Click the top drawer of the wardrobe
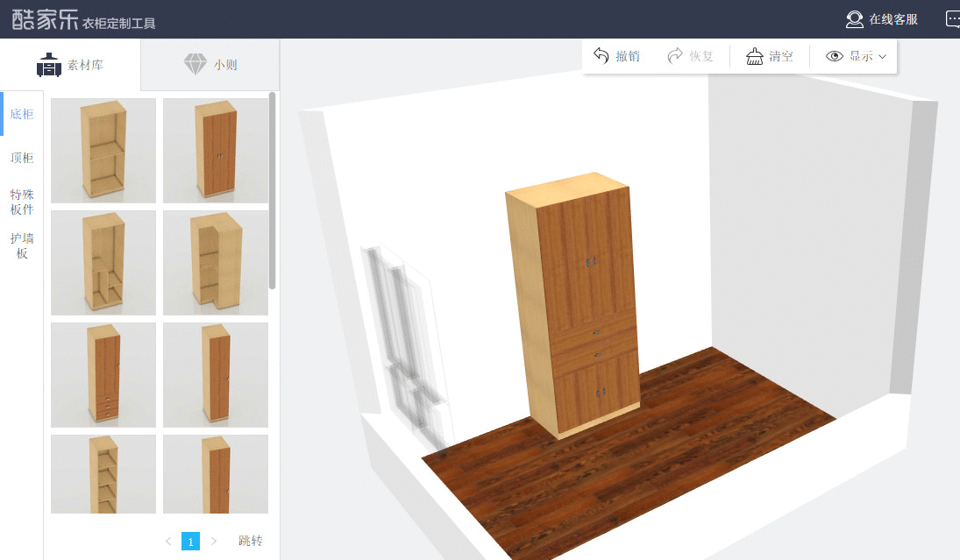 (594, 334)
